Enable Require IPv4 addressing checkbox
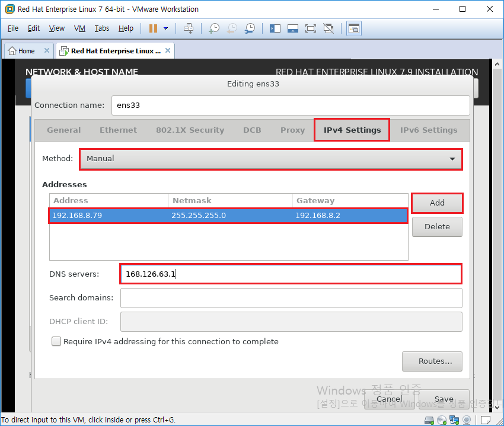This screenshot has height=426, width=504. point(56,341)
